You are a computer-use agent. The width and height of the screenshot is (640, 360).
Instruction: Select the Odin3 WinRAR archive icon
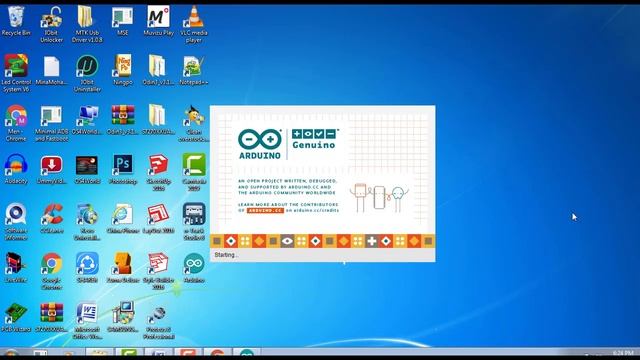coord(122,120)
